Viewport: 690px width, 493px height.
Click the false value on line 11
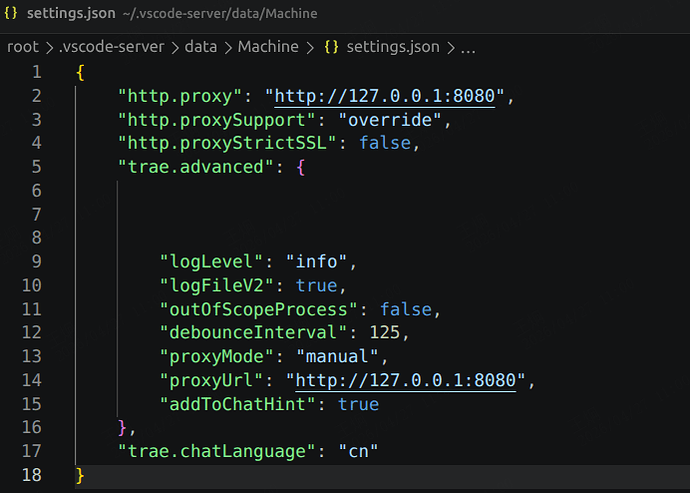(x=406, y=309)
